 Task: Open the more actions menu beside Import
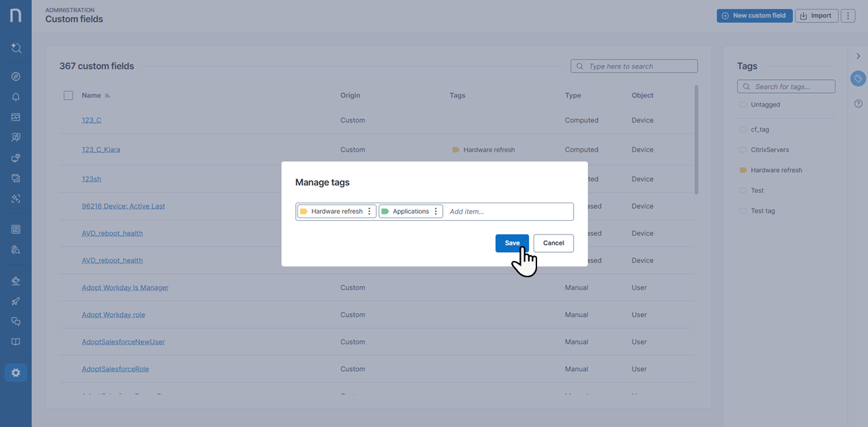pyautogui.click(x=848, y=16)
